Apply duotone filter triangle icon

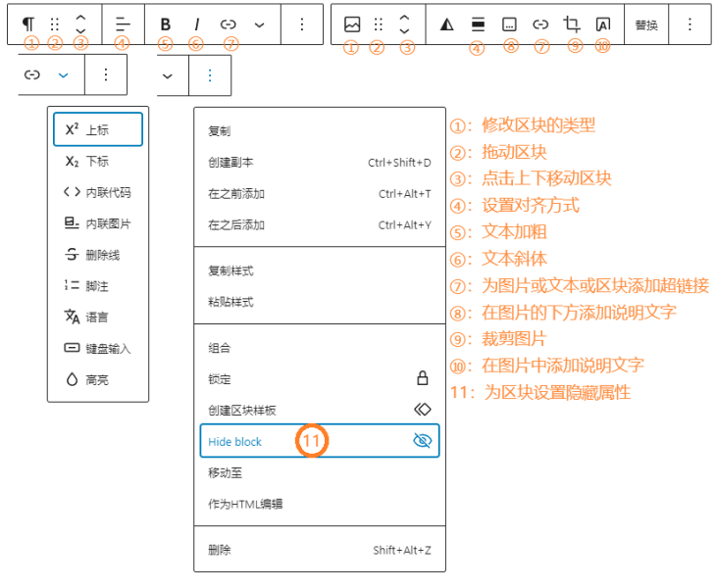click(x=447, y=24)
